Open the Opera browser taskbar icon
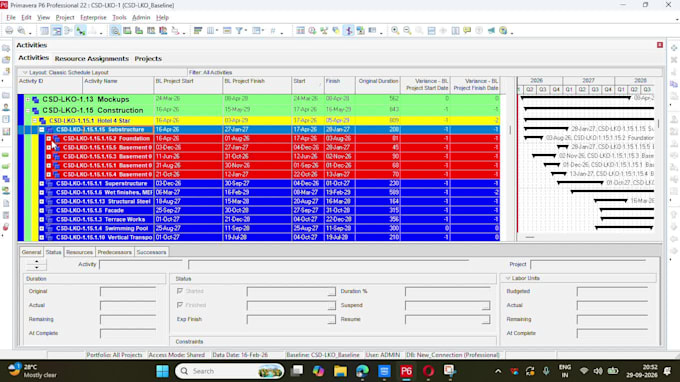The height and width of the screenshot is (382, 680). (428, 371)
